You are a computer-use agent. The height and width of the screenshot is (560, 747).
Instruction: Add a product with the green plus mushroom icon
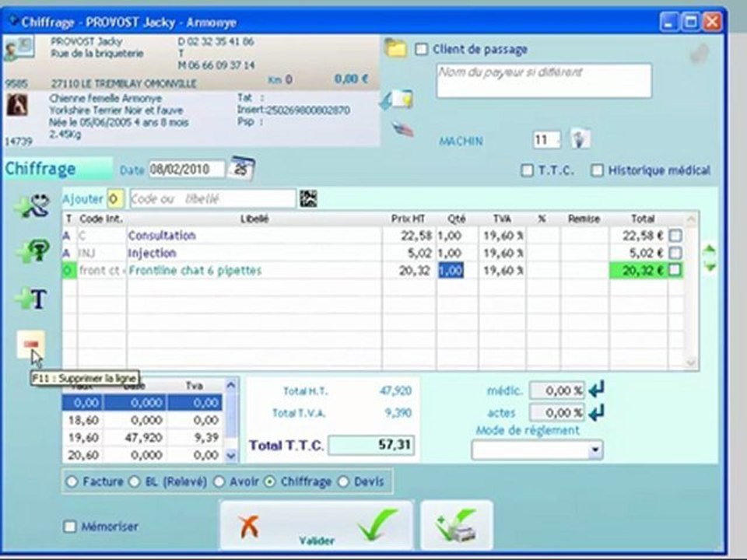pos(33,251)
